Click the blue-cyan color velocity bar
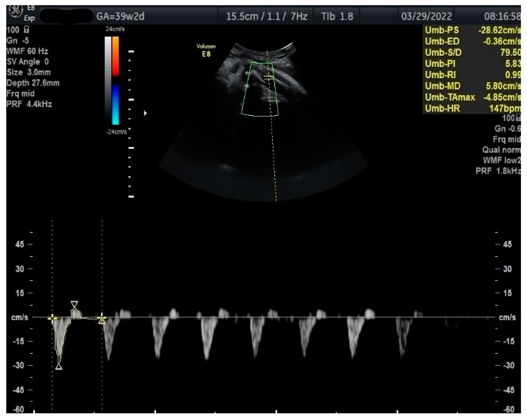Viewport: 527px width, 420px height. [x=116, y=105]
